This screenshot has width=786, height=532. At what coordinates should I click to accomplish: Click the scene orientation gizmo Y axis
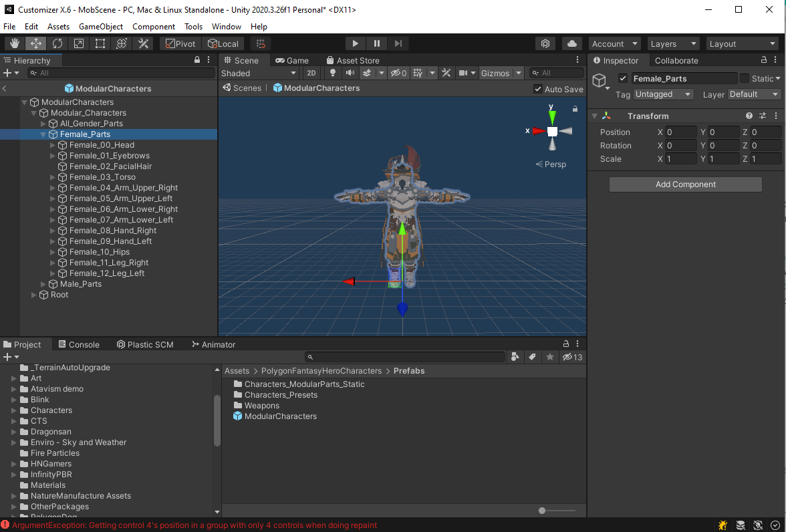point(552,117)
